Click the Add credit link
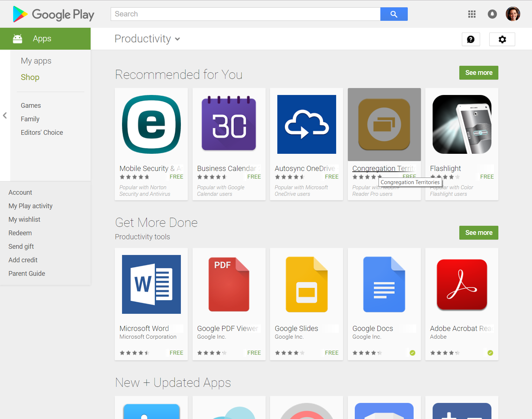This screenshot has height=419, width=532. (x=23, y=260)
